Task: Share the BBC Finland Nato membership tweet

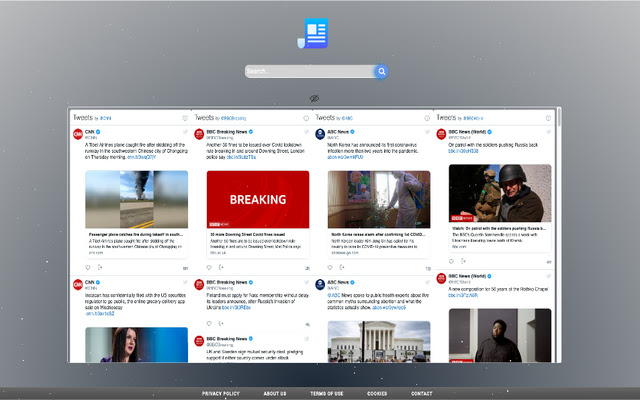Action: click(x=221, y=324)
